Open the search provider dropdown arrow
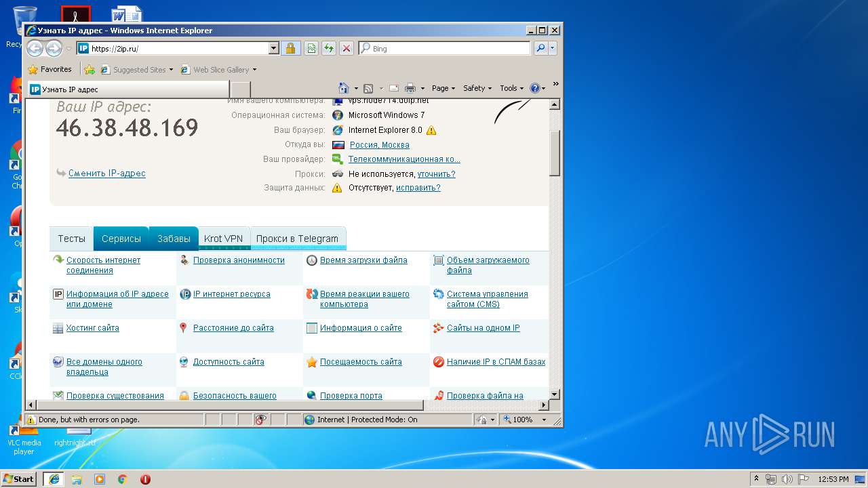868x488 pixels. (x=553, y=48)
